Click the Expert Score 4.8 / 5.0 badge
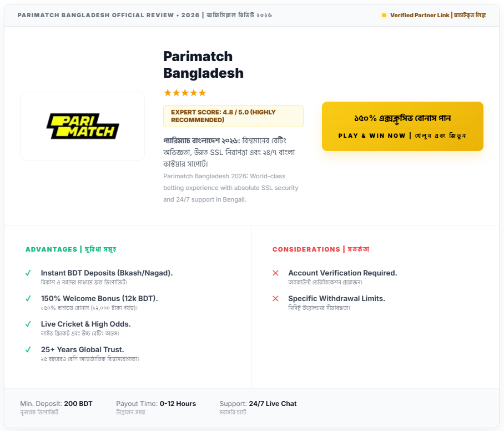Image resolution: width=504 pixels, height=431 pixels. pos(233,116)
